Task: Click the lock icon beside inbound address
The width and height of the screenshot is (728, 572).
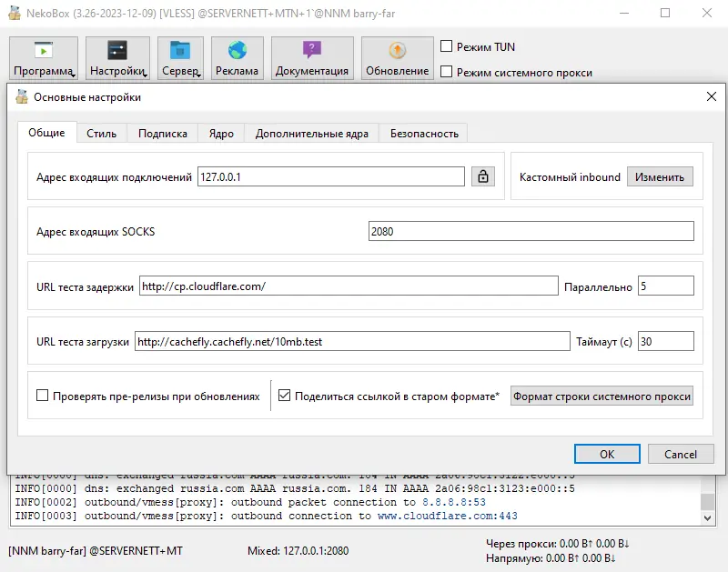Action: pyautogui.click(x=483, y=176)
